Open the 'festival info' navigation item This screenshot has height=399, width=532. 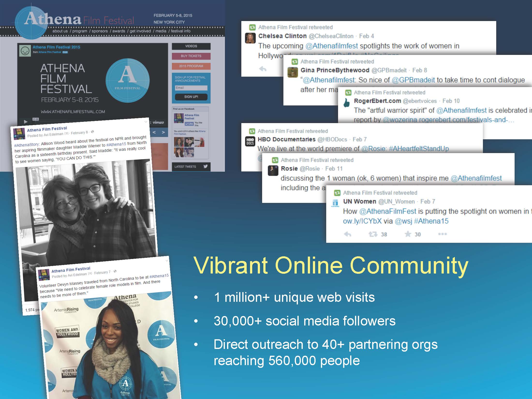click(x=180, y=31)
